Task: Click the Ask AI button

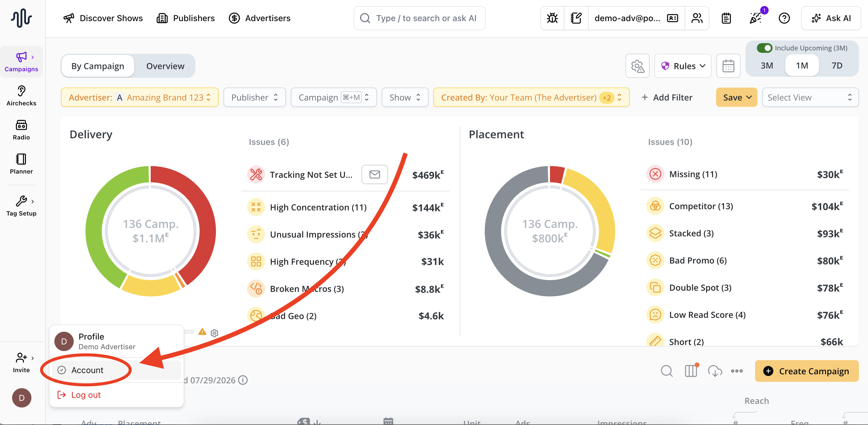Action: tap(831, 18)
